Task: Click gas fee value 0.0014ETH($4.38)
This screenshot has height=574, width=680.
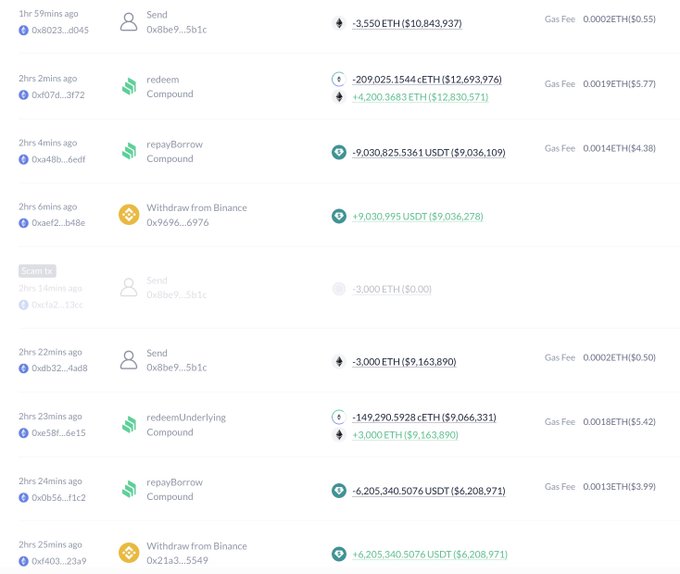Action: pos(619,148)
